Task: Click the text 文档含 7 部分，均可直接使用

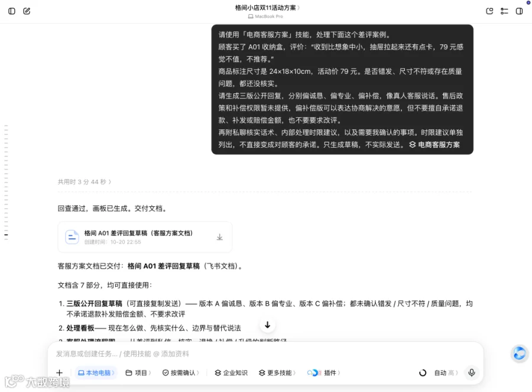Action: click(105, 285)
